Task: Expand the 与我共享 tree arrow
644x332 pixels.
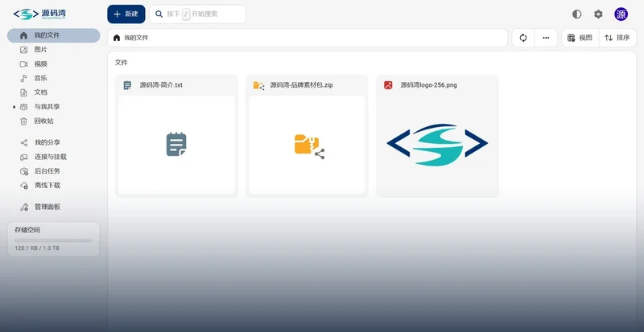Action: click(x=14, y=107)
